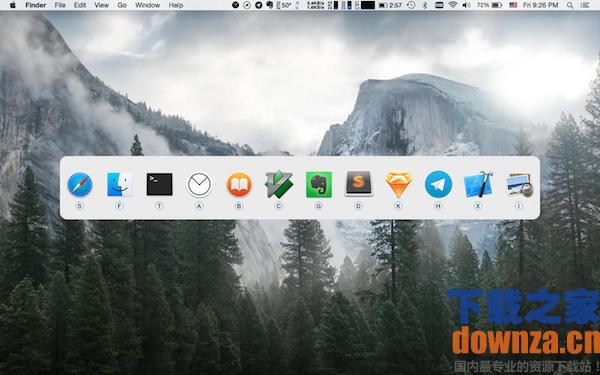Open the Apple menu
Viewport: 600px width, 375px height.
pyautogui.click(x=13, y=5)
